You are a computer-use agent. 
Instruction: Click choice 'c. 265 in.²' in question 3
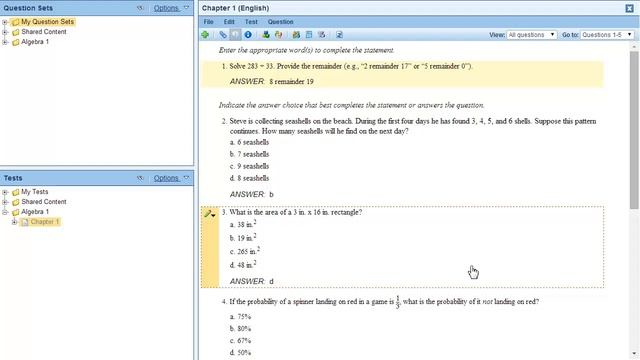click(244, 251)
